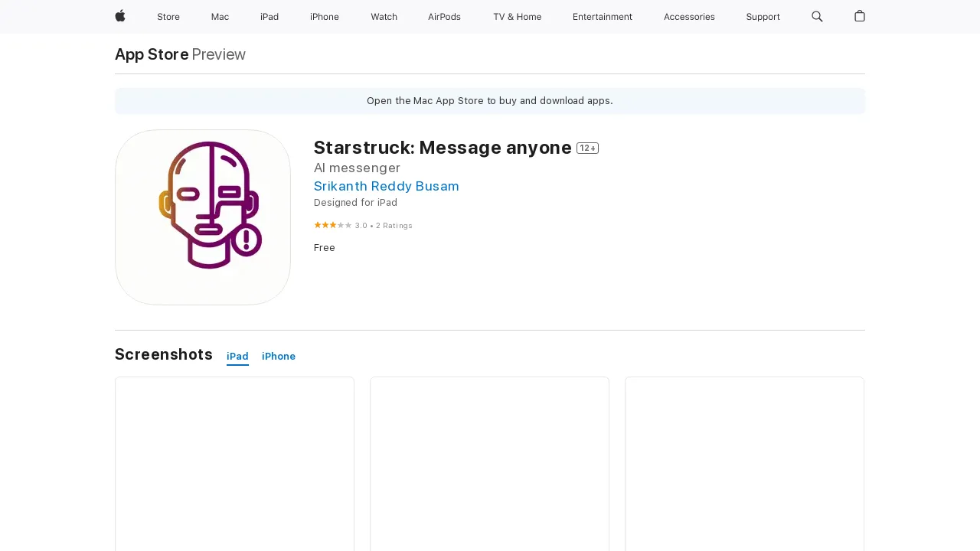Click the Apple logo icon

(120, 16)
